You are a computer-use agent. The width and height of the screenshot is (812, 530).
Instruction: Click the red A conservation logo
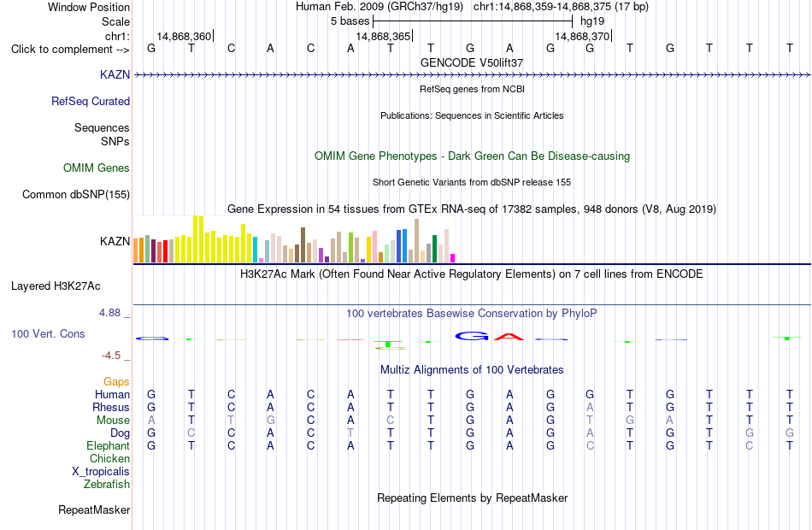coord(509,337)
